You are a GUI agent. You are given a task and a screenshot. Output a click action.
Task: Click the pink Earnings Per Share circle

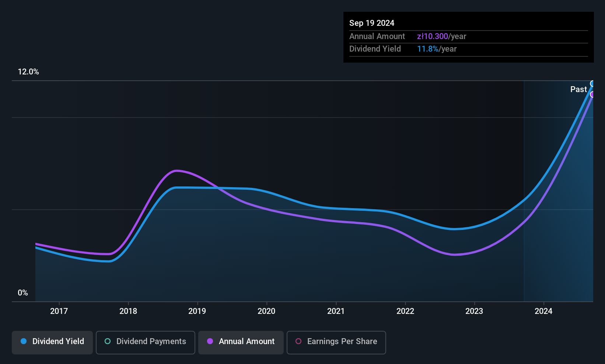[298, 341]
